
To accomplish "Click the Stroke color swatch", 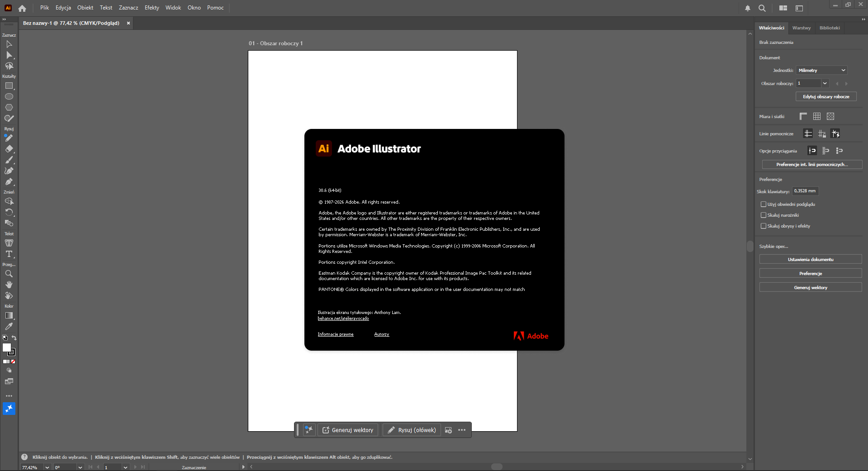I will [x=12, y=352].
